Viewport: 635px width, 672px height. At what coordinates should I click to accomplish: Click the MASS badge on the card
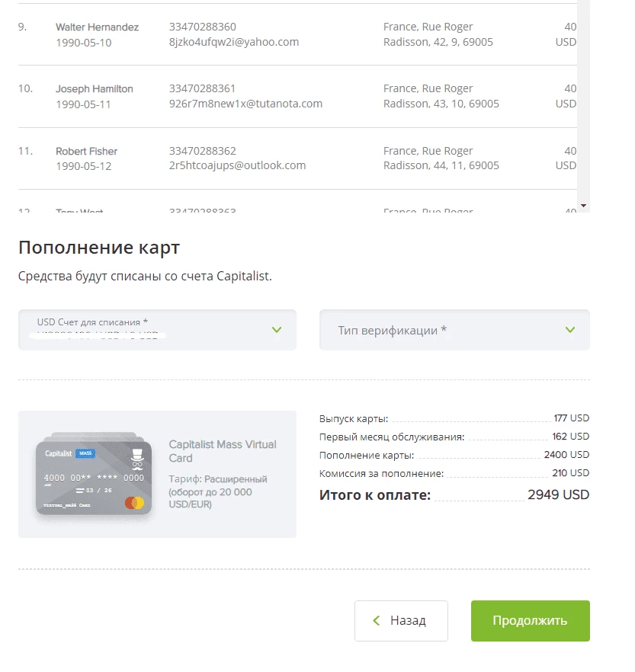point(85,453)
